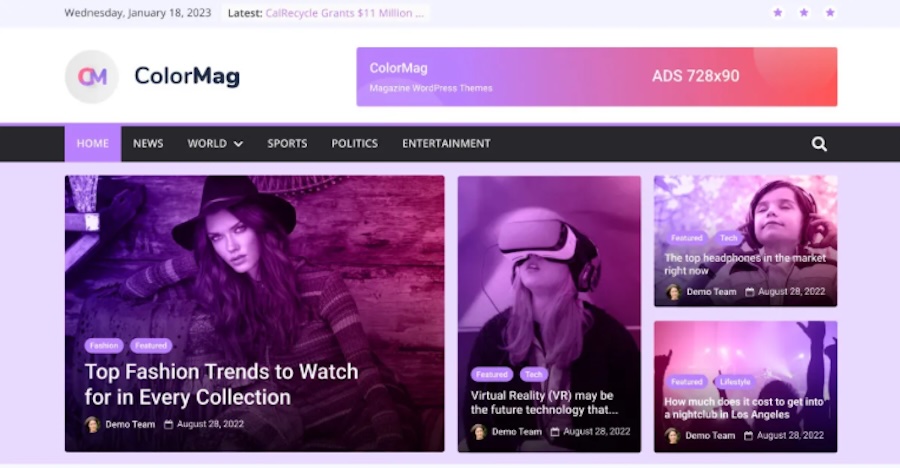The image size is (900, 468).
Task: Expand the World menu dropdown arrow
Action: pyautogui.click(x=238, y=144)
